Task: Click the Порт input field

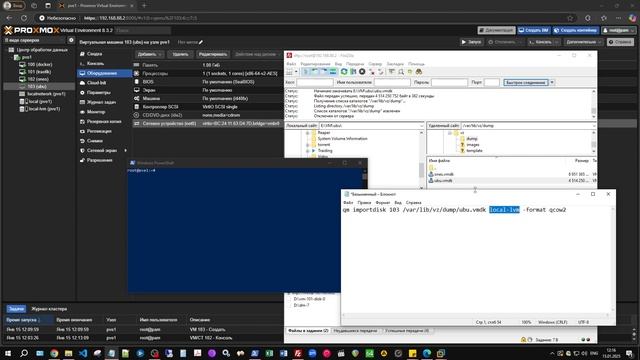Action: click(x=491, y=82)
